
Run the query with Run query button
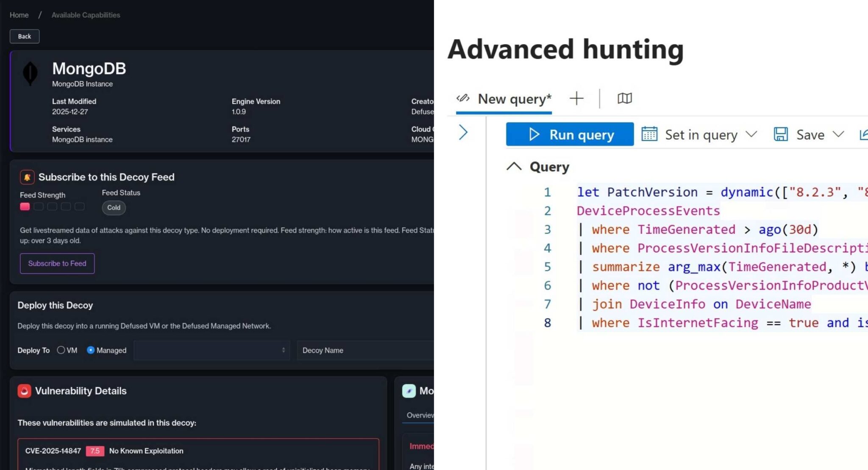pyautogui.click(x=570, y=134)
